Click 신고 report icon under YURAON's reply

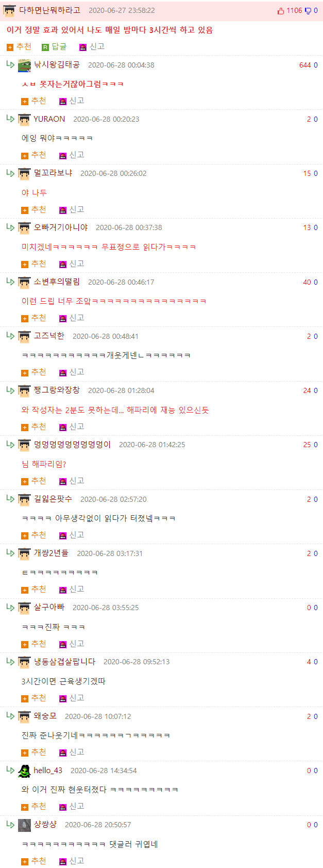pos(63,156)
